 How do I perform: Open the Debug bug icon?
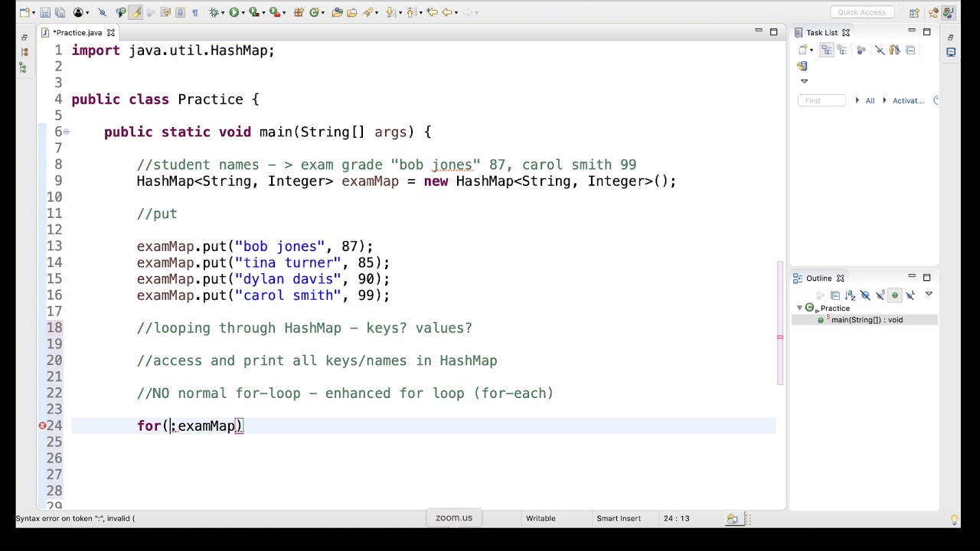tap(214, 12)
